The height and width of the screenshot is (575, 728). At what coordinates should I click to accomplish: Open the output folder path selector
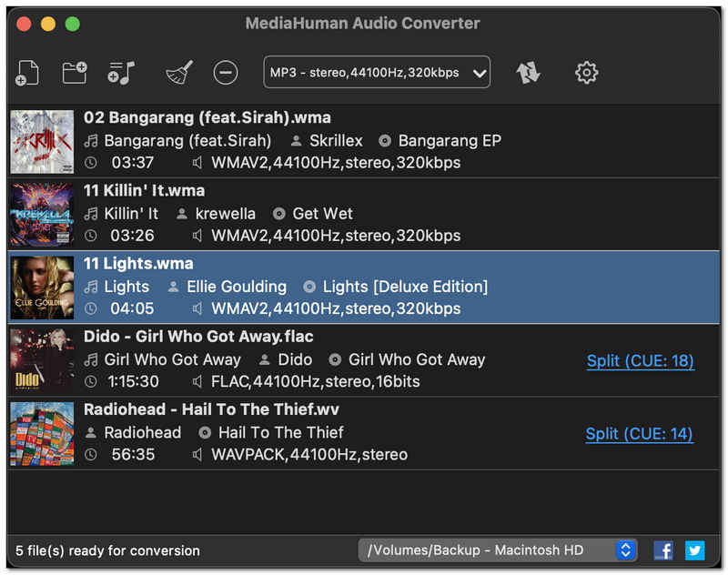(x=497, y=550)
